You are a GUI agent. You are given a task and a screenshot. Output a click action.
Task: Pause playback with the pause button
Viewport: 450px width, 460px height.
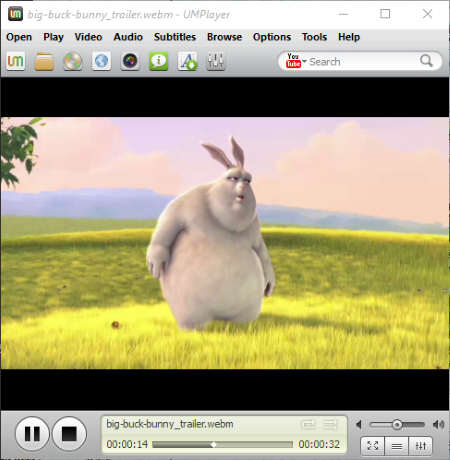point(32,434)
